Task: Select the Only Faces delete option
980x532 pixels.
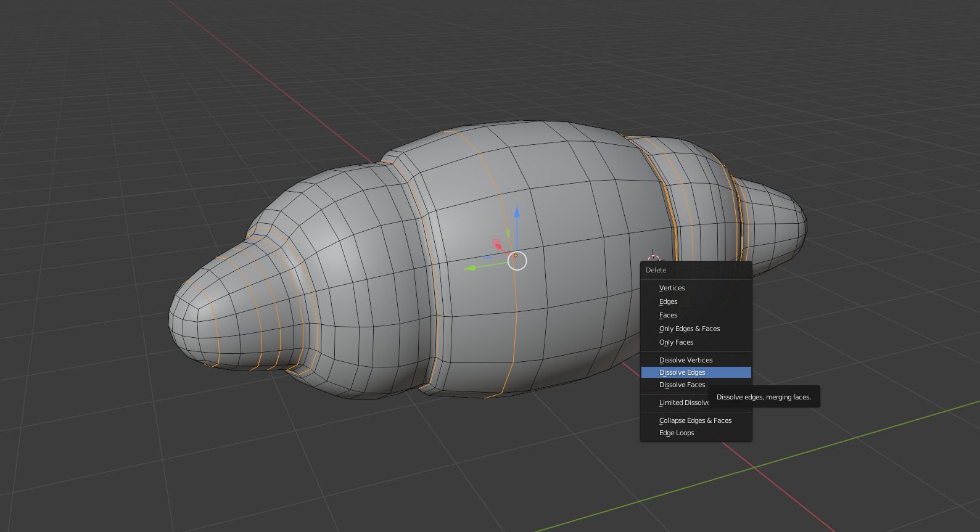Action: click(676, 342)
